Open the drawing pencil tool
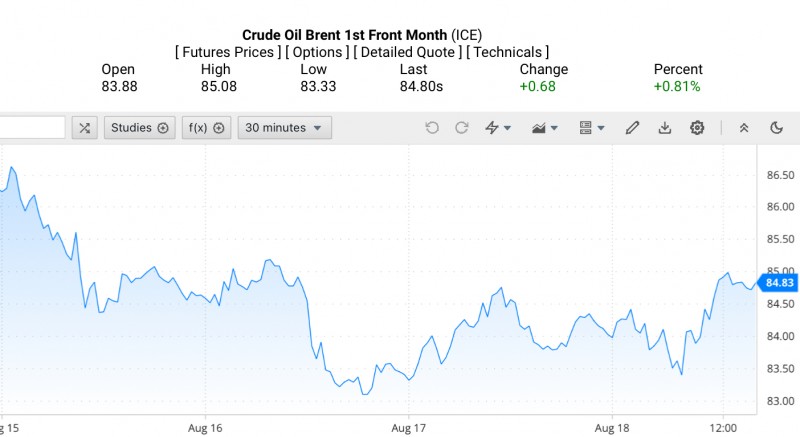This screenshot has height=437, width=800. [x=632, y=128]
